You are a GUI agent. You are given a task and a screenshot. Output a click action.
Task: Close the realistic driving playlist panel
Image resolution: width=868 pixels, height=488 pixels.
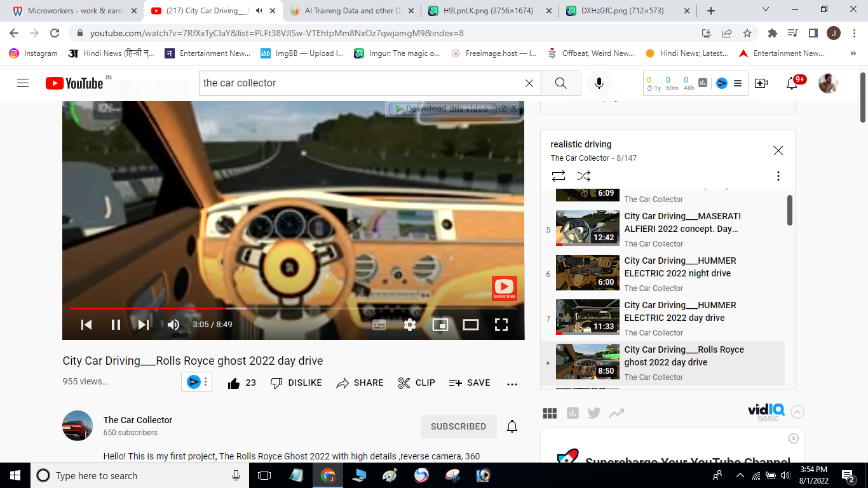[x=778, y=151]
